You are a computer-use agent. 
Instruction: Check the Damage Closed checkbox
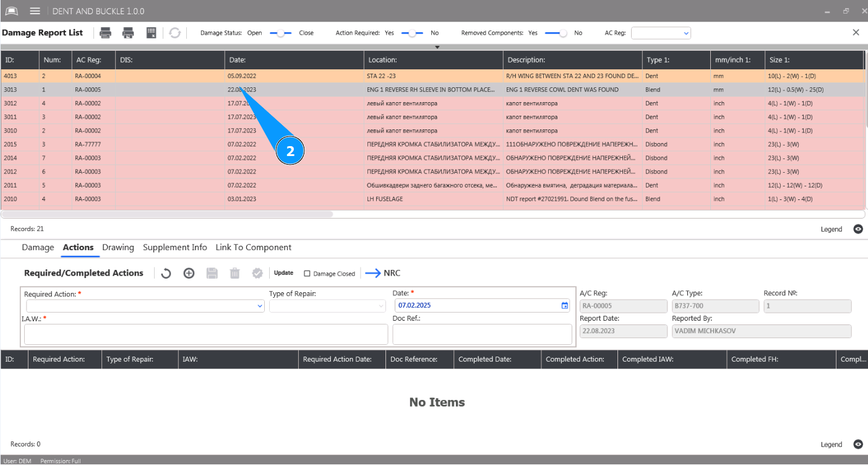(x=307, y=274)
